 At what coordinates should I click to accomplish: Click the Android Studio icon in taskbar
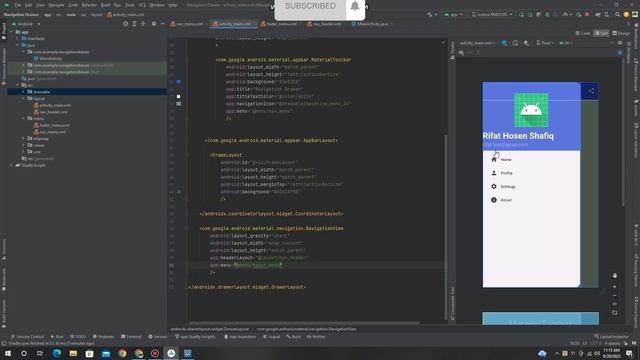tap(171, 353)
